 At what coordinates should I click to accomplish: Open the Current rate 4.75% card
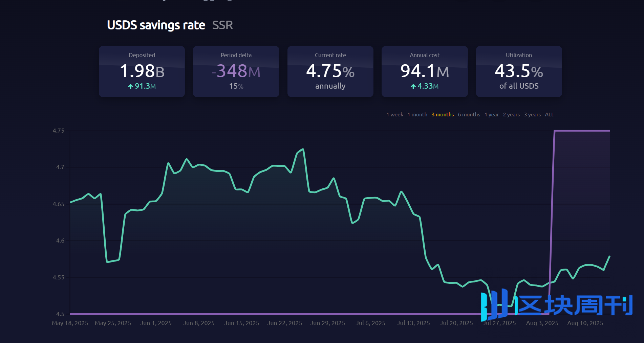tap(330, 71)
